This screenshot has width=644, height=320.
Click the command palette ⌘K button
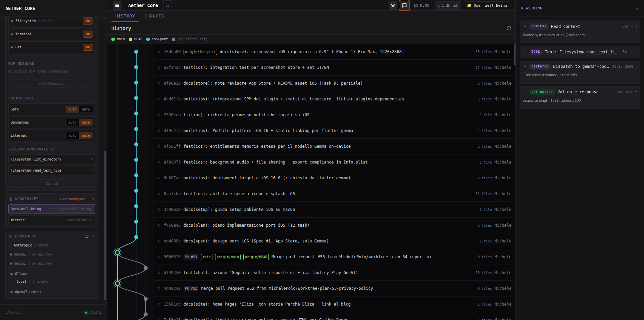[x=167, y=6]
